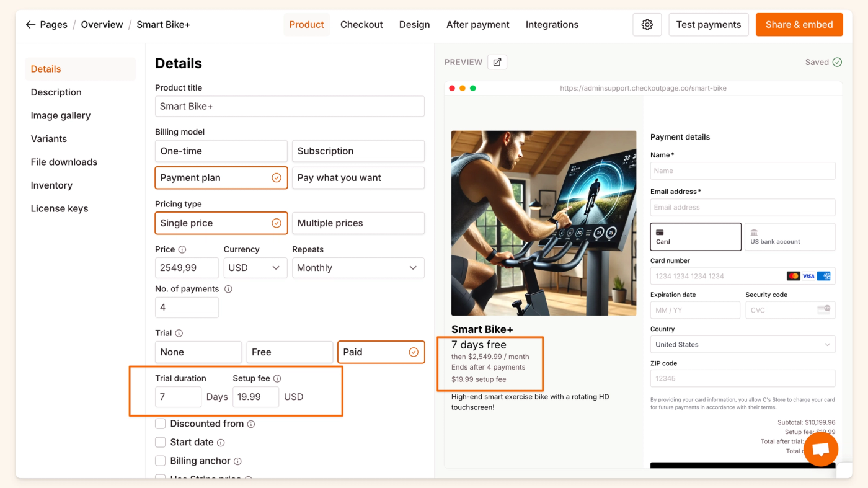Screen dimensions: 868x488
Task: Go to Pages breadcrumb link
Action: pyautogui.click(x=54, y=25)
